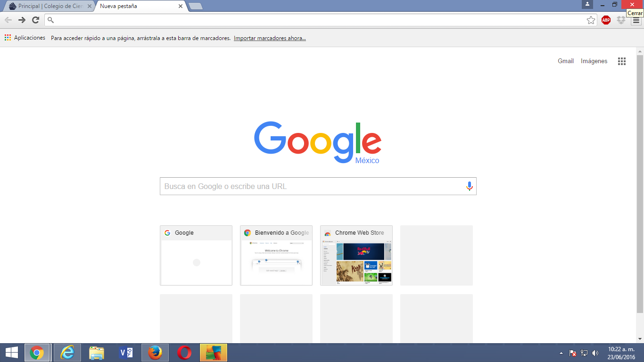Close the Nueva pestaña tab

point(180,7)
